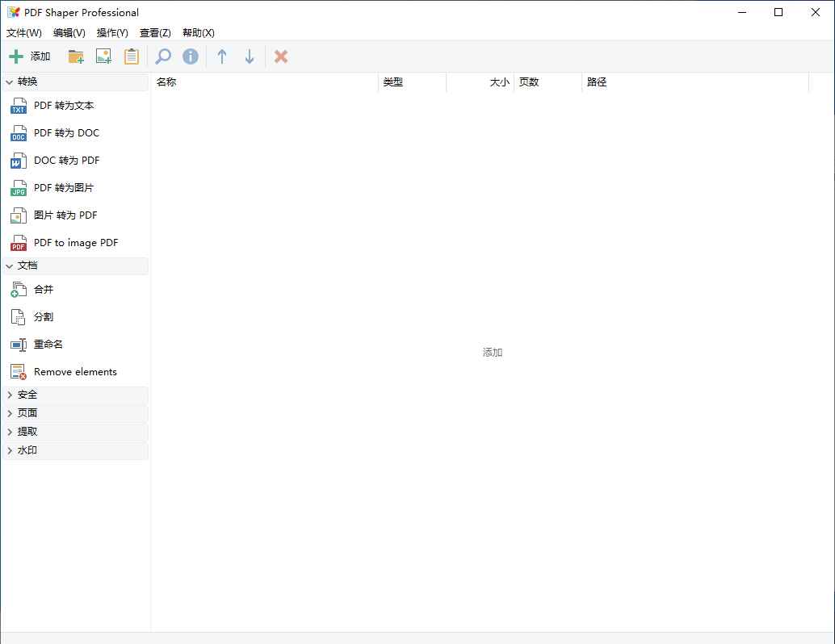Screen dimensions: 835x644
Task: Click the clipboard paste toolbar icon
Action: point(131,56)
